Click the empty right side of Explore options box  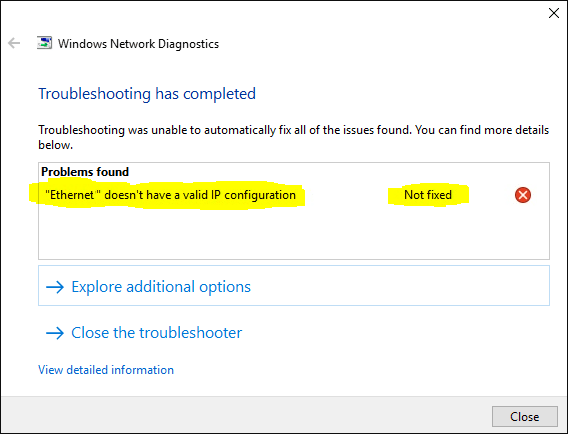click(398, 286)
